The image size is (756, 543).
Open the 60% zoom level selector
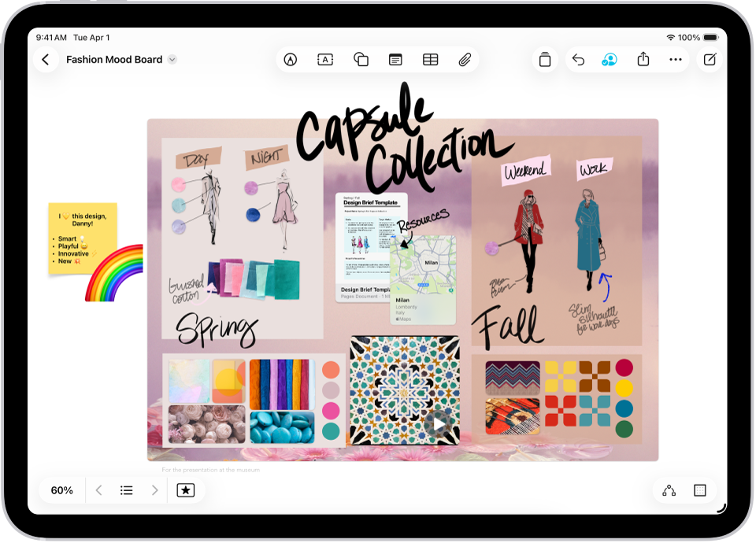(61, 489)
